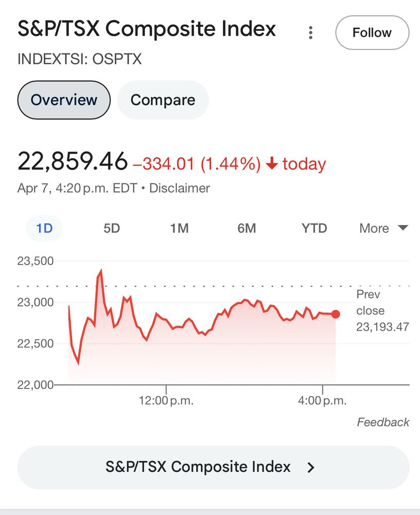Select the Overview tab
Image resolution: width=420 pixels, height=515 pixels.
click(x=64, y=100)
